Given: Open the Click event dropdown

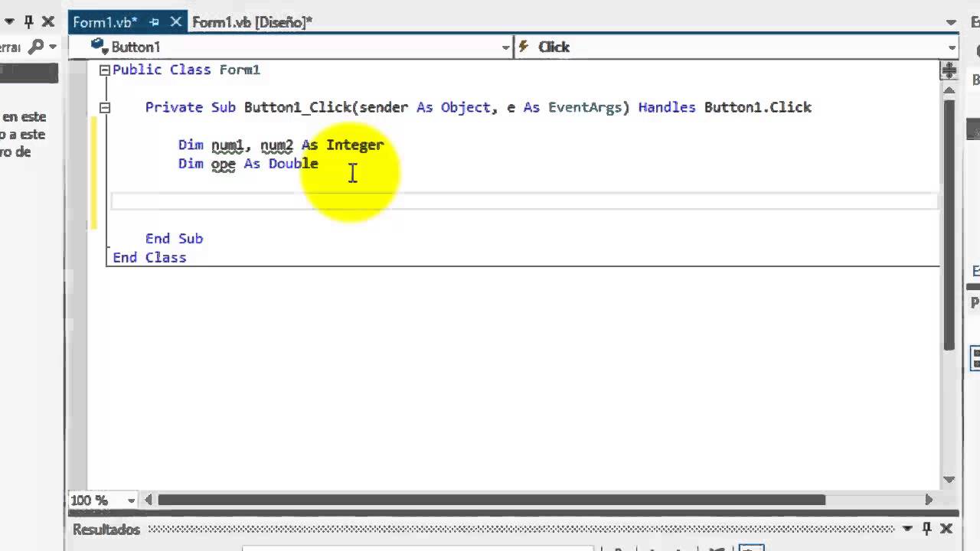Looking at the screenshot, I should [x=952, y=47].
